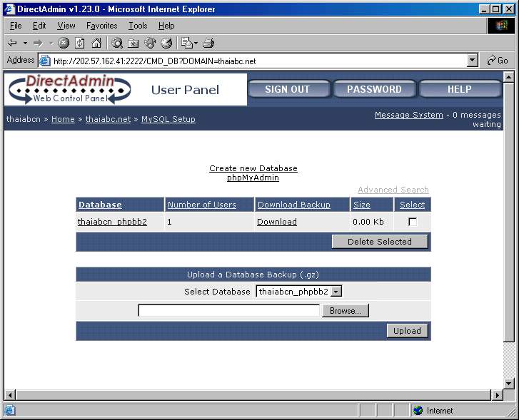Go to browser Home icon

tap(96, 43)
